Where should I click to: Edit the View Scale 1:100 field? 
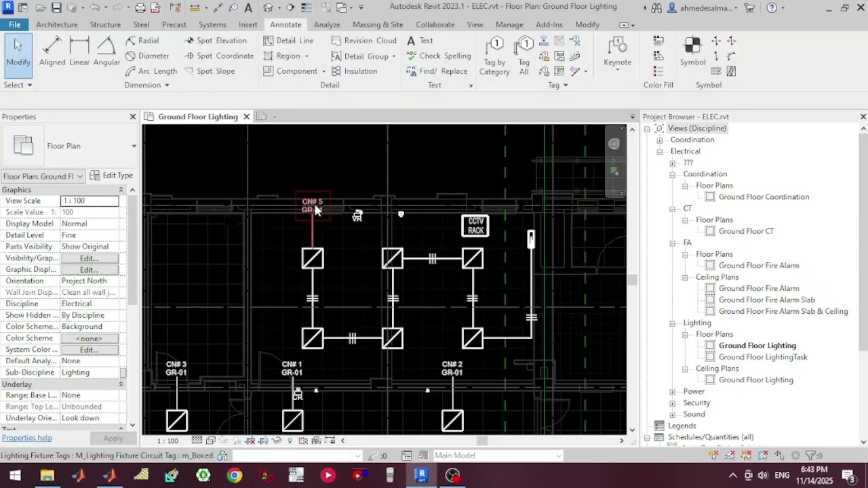[90, 201]
